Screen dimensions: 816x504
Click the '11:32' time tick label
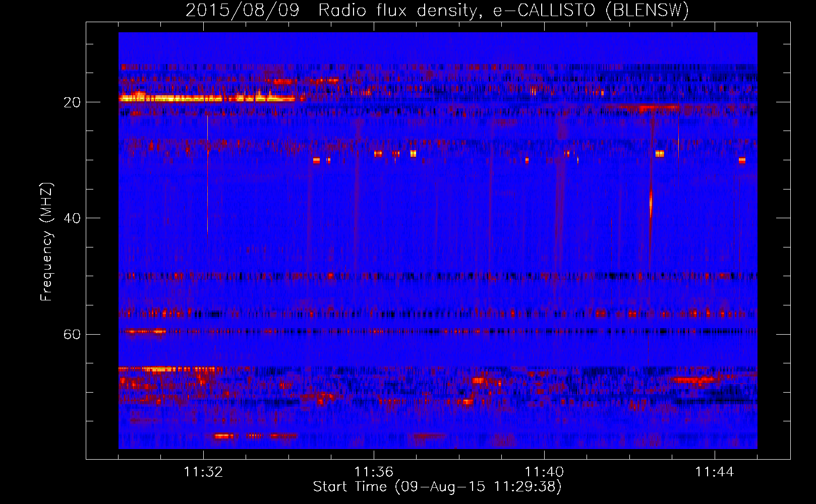click(203, 472)
